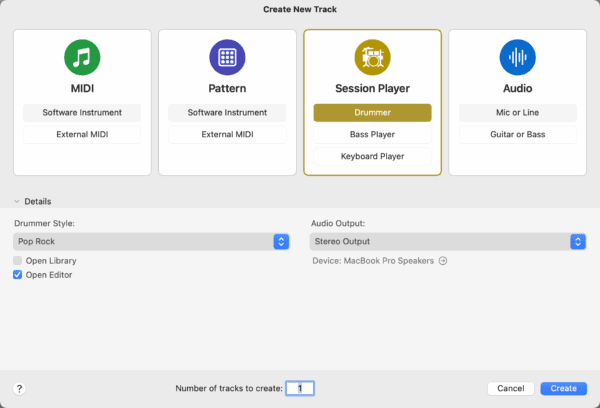Image resolution: width=600 pixels, height=408 pixels.
Task: Uncheck the Open Editor checkbox
Action: (x=18, y=275)
